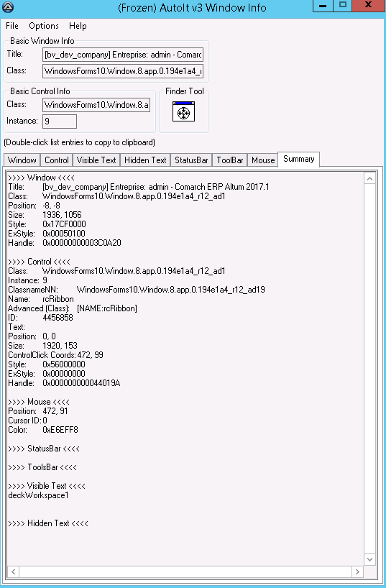
Task: Open the File menu
Action: (12, 26)
